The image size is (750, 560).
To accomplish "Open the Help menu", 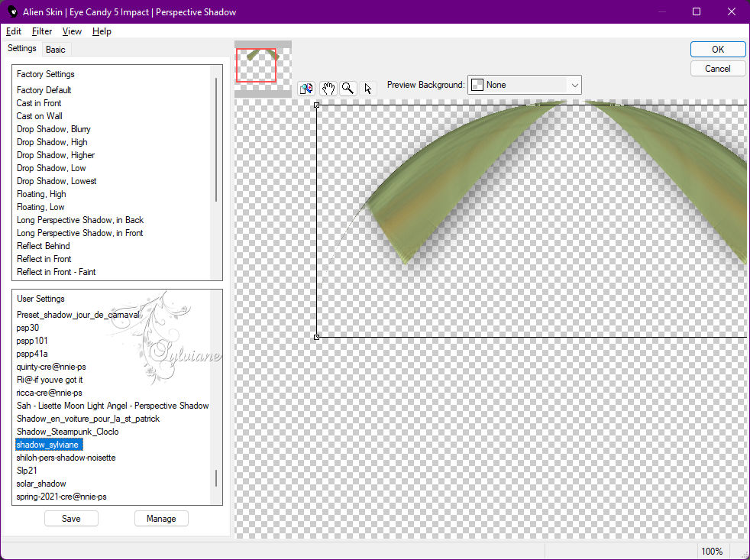I will coord(102,31).
